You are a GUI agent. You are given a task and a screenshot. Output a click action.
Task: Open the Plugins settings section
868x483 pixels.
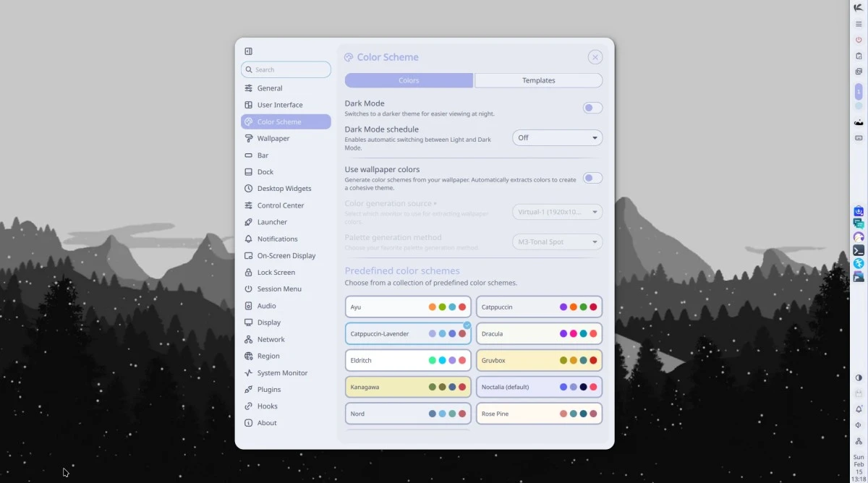(x=268, y=390)
